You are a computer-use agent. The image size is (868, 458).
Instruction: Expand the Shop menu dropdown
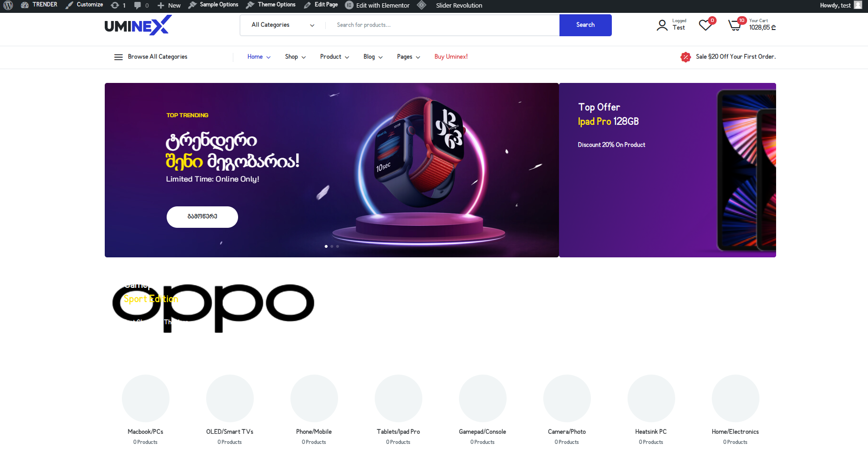tap(295, 57)
